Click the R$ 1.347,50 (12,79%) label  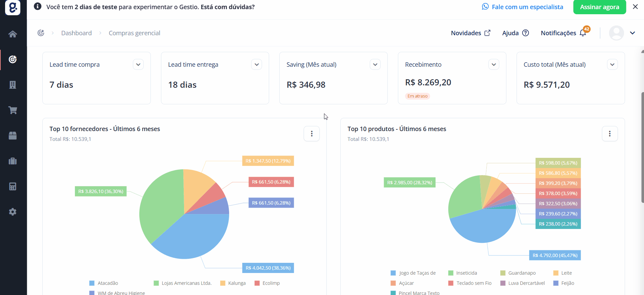(268, 161)
